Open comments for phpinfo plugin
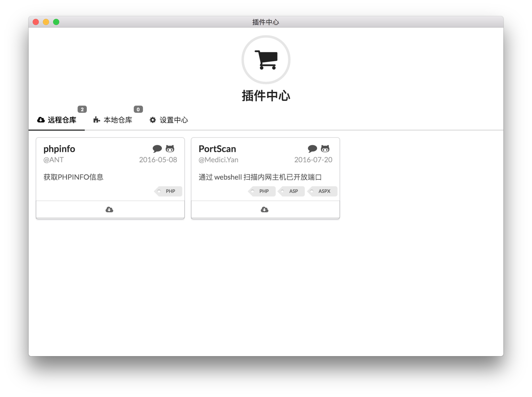This screenshot has width=532, height=397. coord(157,148)
